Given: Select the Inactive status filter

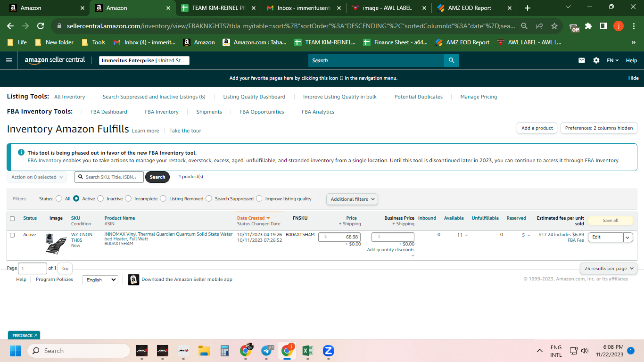Looking at the screenshot, I should [100, 199].
